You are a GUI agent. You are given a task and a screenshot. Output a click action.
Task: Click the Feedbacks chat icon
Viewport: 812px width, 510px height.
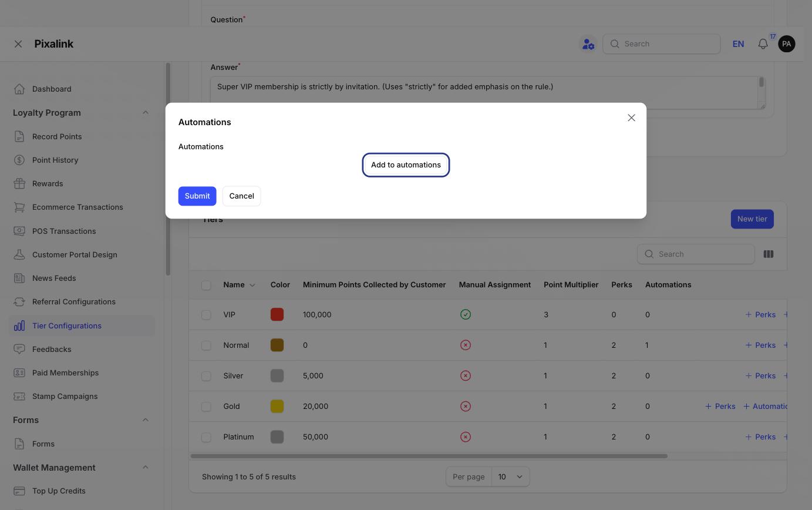19,350
